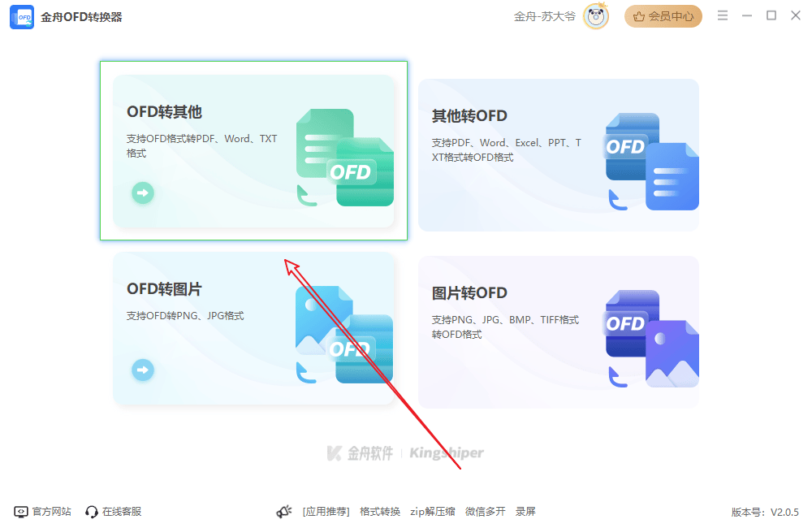Open the panda avatar profile icon
The width and height of the screenshot is (812, 528).
(x=595, y=16)
